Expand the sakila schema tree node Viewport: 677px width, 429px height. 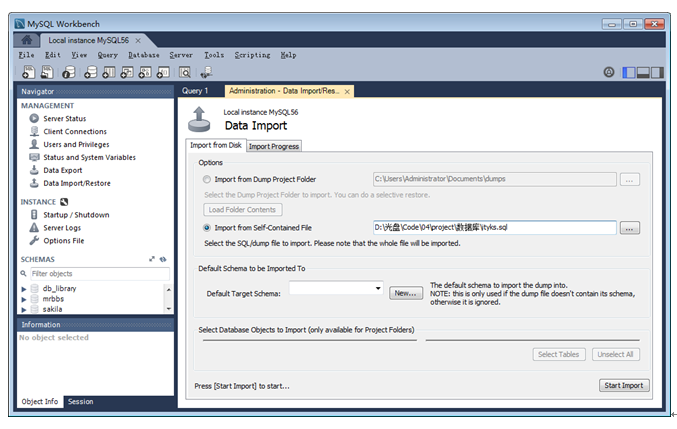[24, 309]
